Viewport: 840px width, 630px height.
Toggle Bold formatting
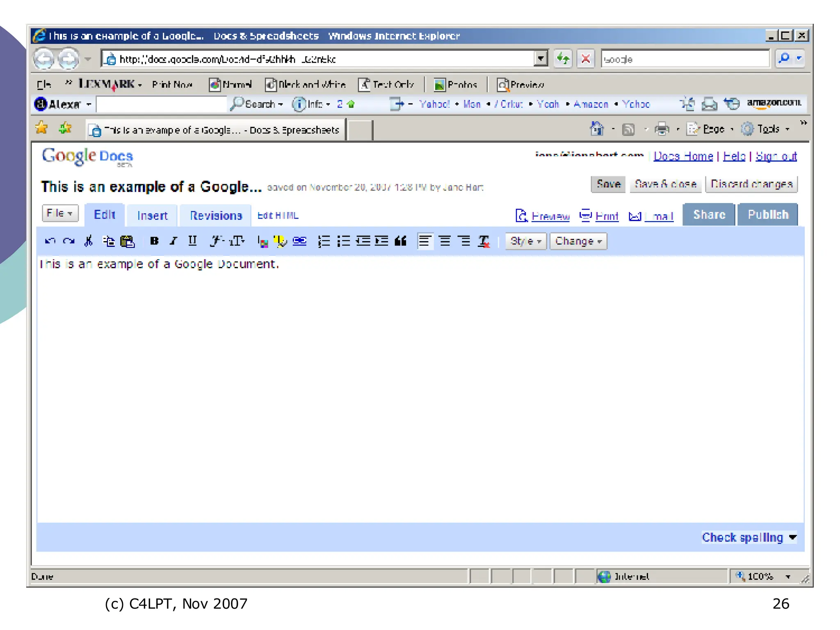coord(154,241)
